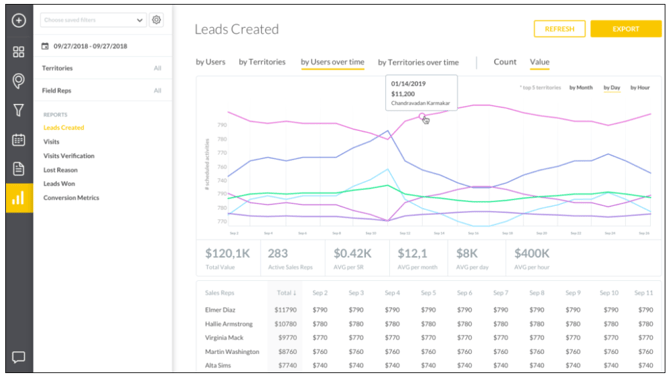
Task: Click the Sales Reps column header
Action: click(220, 293)
